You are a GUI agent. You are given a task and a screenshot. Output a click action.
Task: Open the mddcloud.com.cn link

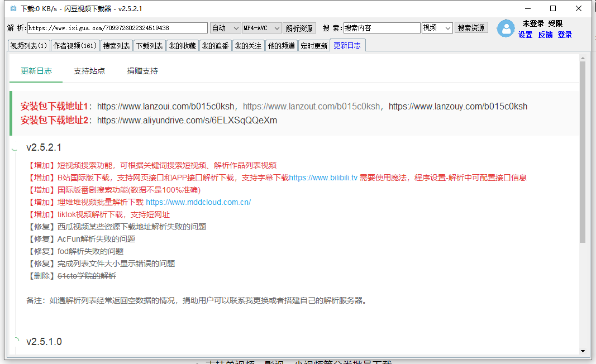[x=198, y=202]
